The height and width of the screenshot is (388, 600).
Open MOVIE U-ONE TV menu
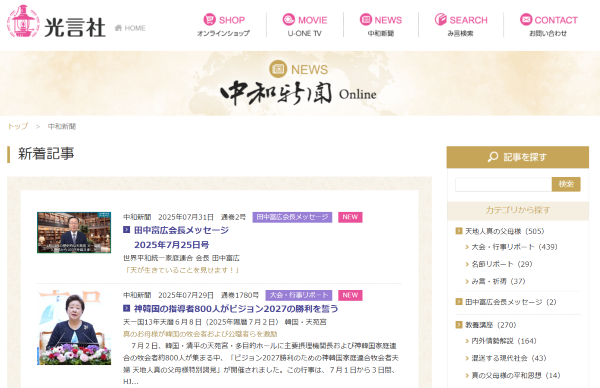(305, 25)
